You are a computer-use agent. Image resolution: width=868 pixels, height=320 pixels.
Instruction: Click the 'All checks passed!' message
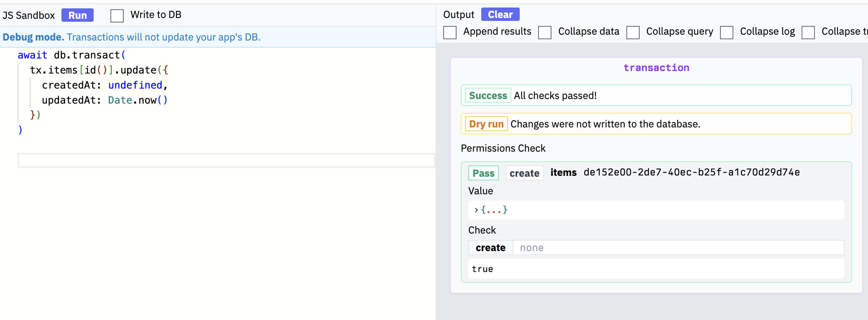click(555, 96)
